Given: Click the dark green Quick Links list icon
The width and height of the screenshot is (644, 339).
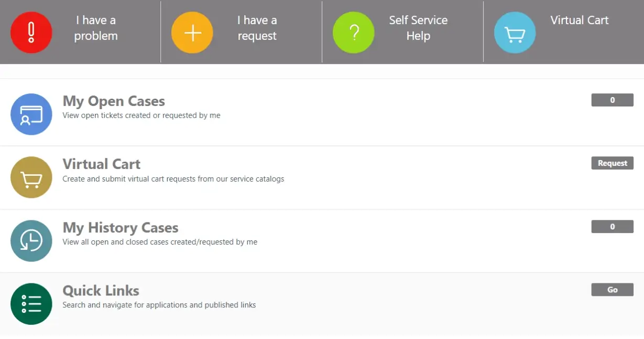Looking at the screenshot, I should click(x=31, y=304).
